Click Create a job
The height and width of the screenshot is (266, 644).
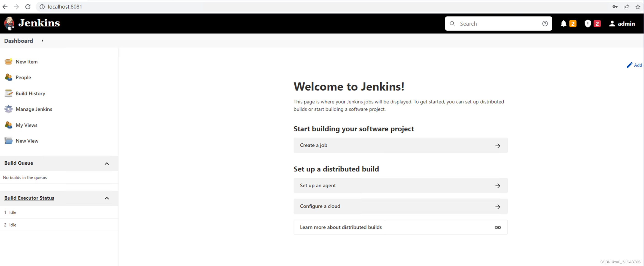400,145
